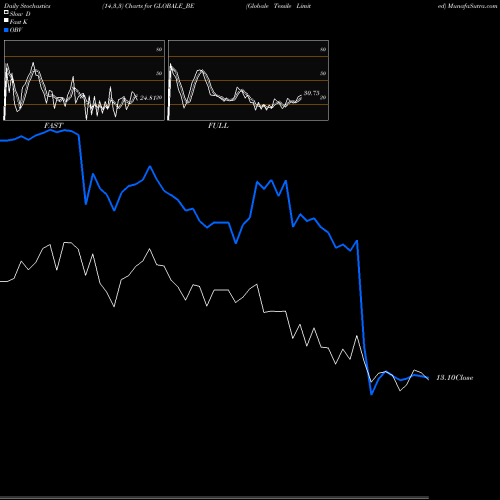Click the 'Daily Stochastics' title text
The height and width of the screenshot is (500, 500).
pyautogui.click(x=27, y=6)
